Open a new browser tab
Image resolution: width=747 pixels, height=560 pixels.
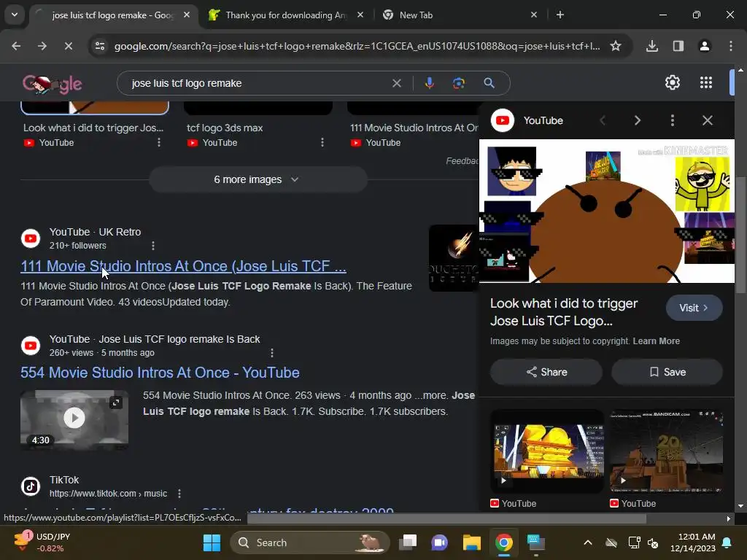pyautogui.click(x=560, y=15)
